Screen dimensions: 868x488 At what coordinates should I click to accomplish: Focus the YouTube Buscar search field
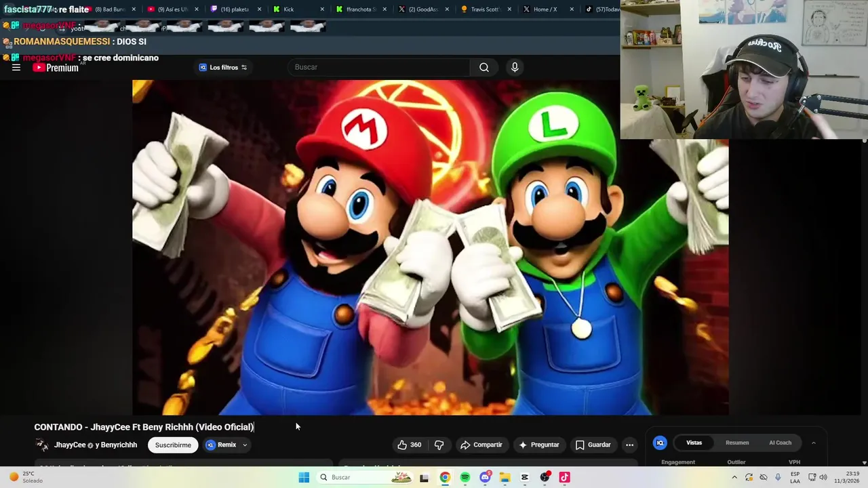378,67
